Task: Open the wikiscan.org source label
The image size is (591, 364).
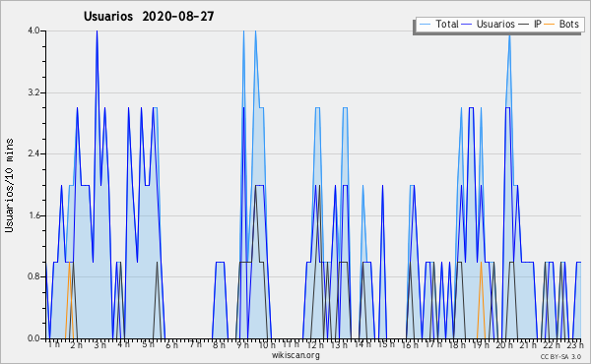Action: [295, 355]
